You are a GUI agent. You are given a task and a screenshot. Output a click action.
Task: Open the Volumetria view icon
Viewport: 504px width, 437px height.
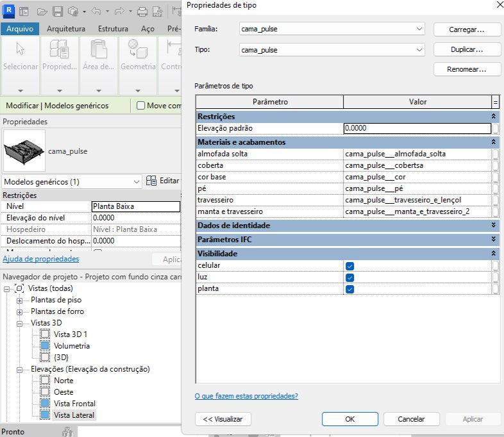(x=45, y=346)
